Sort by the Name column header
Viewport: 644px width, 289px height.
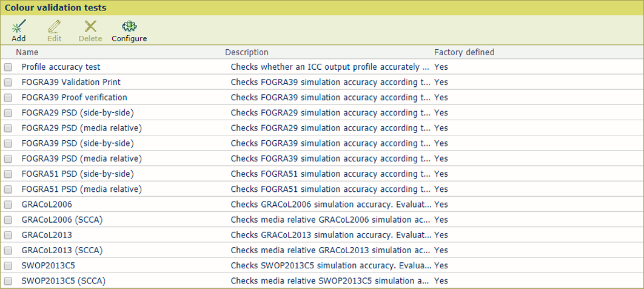pos(28,52)
